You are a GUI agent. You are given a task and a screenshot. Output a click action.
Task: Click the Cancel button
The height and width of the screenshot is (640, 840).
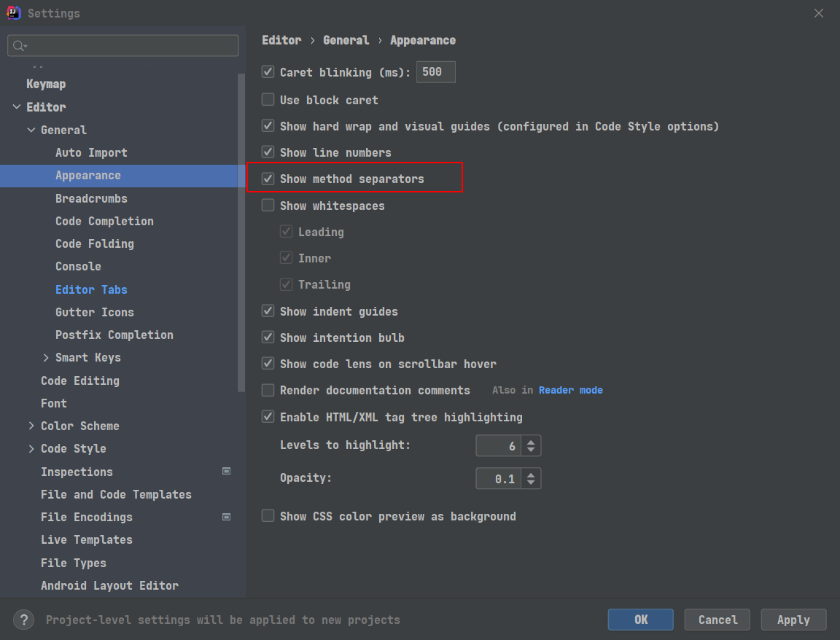pos(717,620)
